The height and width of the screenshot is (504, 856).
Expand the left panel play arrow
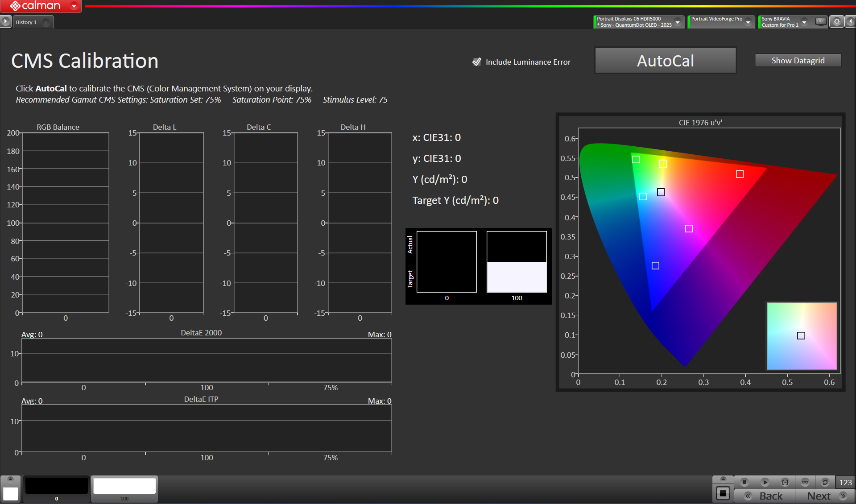click(6, 21)
